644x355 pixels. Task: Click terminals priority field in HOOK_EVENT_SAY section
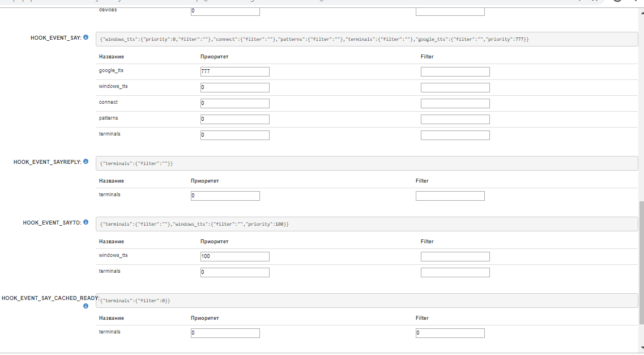tap(234, 136)
